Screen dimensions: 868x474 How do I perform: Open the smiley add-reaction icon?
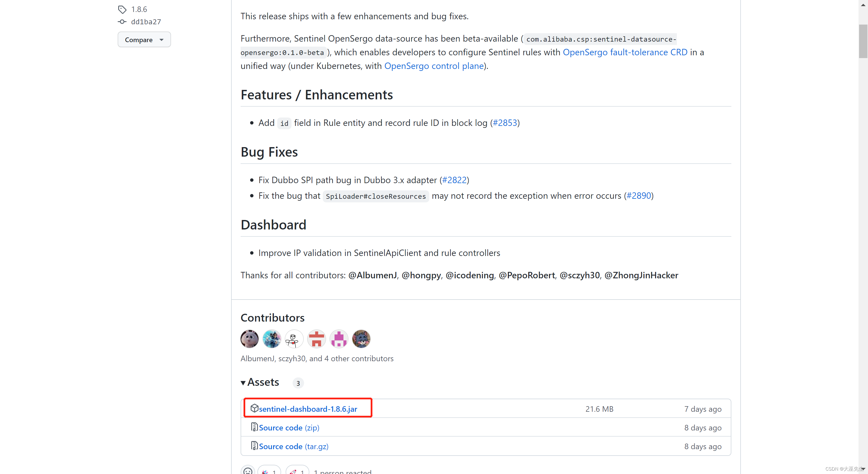pyautogui.click(x=248, y=471)
